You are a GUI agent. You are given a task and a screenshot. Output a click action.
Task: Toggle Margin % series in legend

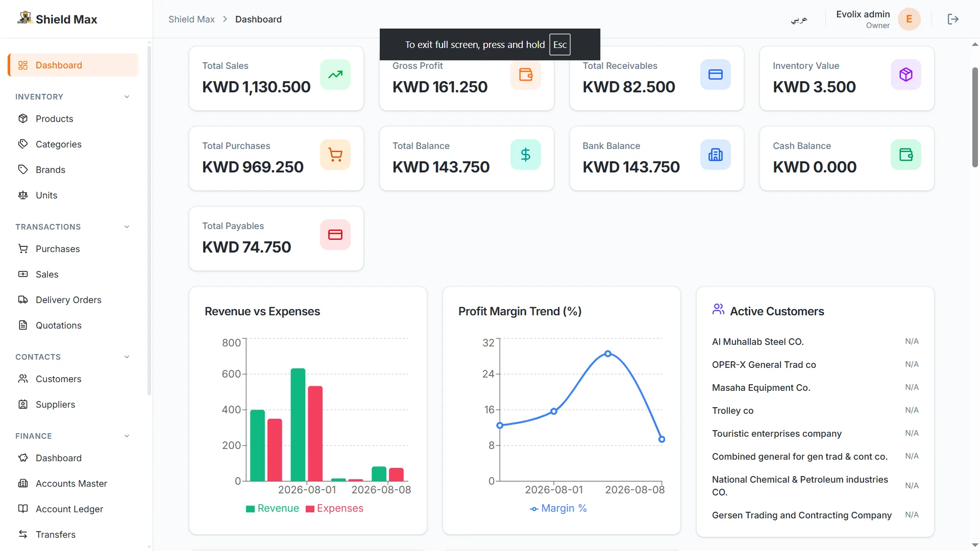(x=558, y=509)
